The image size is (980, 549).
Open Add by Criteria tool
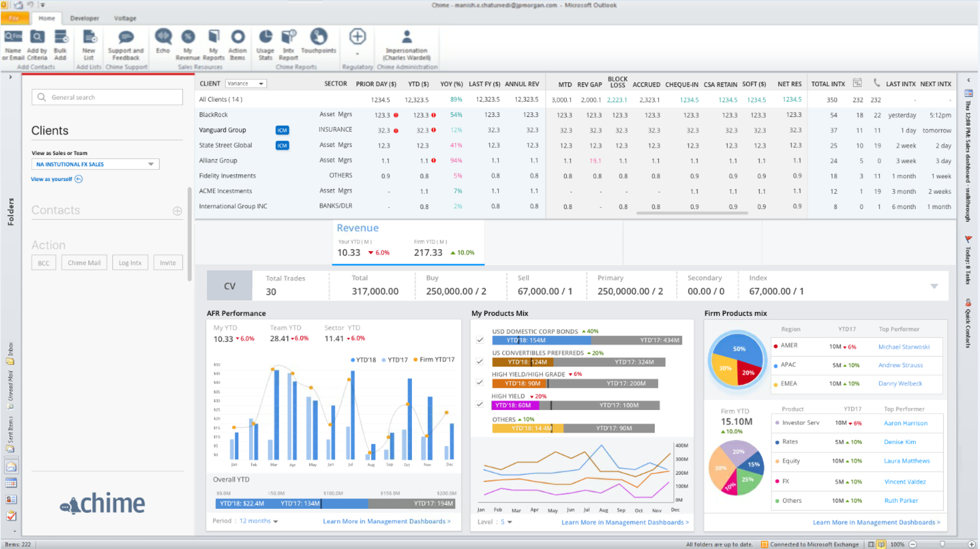[37, 45]
